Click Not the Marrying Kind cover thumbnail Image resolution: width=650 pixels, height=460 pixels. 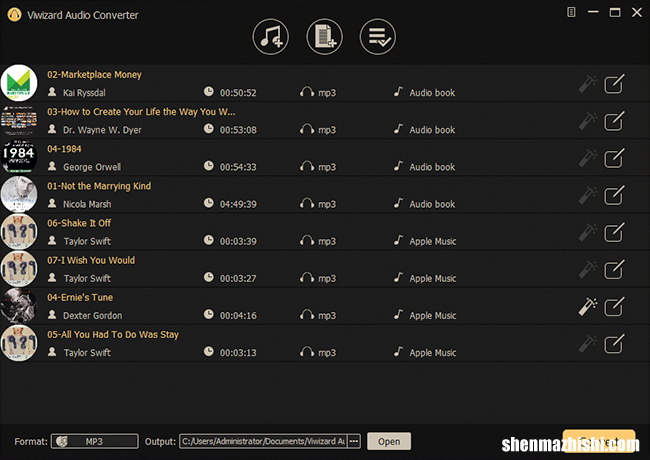pyautogui.click(x=19, y=194)
